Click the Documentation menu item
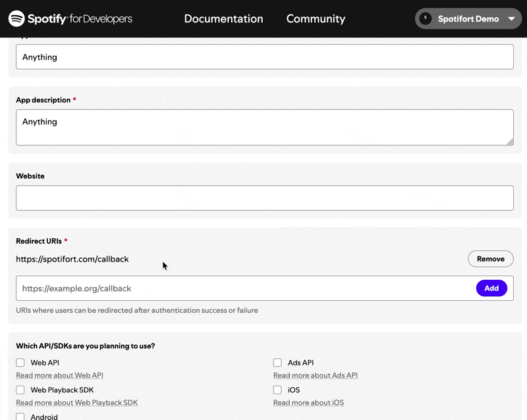Viewport: 527px width, 420px height. click(x=223, y=18)
